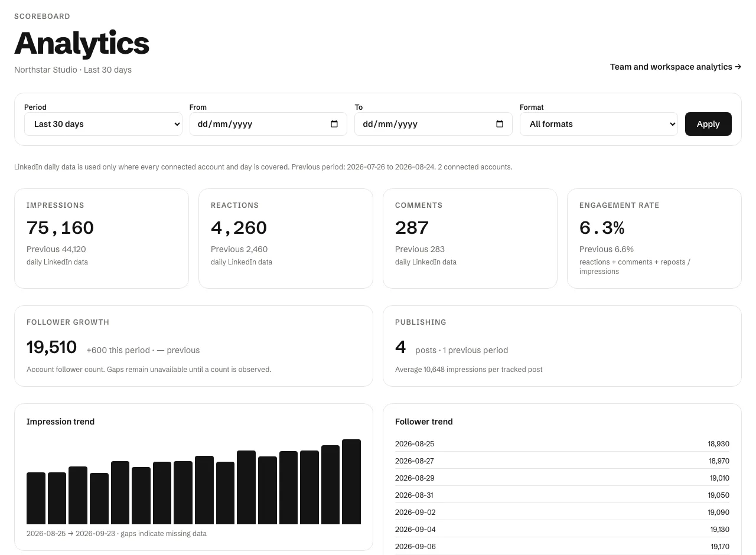Click '+600 this period' text
Image resolution: width=756 pixels, height=555 pixels.
point(118,350)
